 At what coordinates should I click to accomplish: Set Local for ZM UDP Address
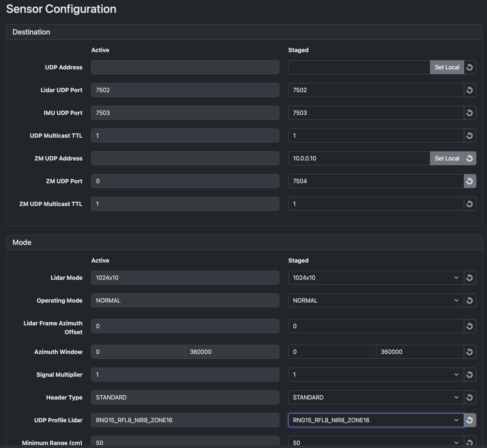(x=447, y=158)
